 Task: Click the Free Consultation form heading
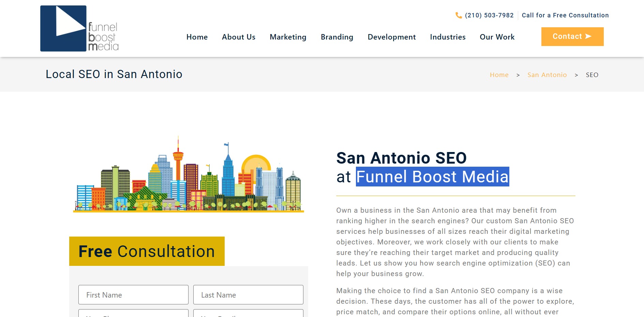pos(147,251)
